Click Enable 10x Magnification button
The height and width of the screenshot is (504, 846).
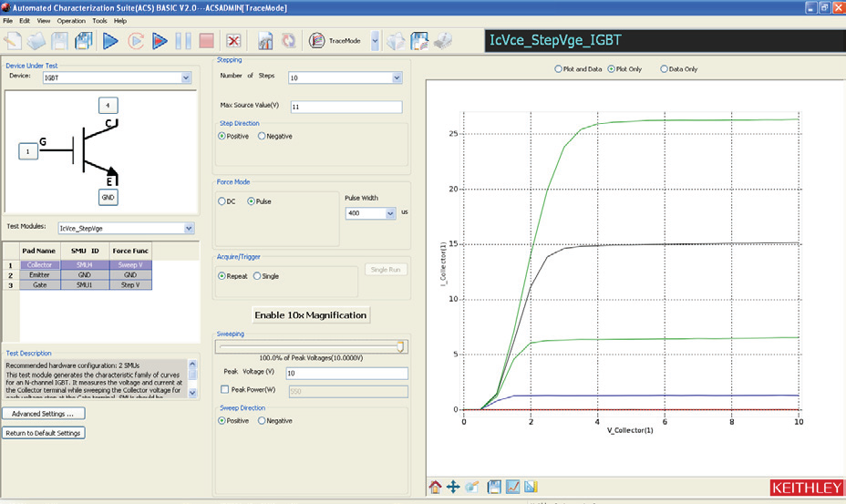(310, 315)
